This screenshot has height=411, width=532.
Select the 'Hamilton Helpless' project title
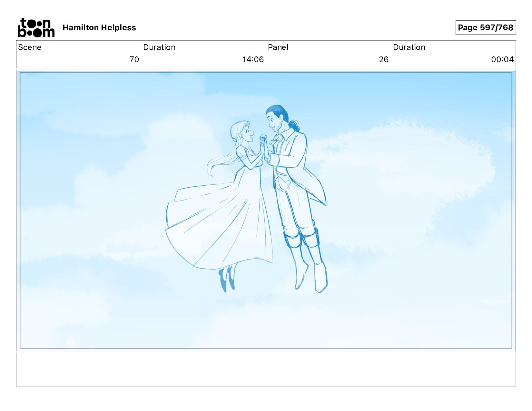(x=99, y=28)
